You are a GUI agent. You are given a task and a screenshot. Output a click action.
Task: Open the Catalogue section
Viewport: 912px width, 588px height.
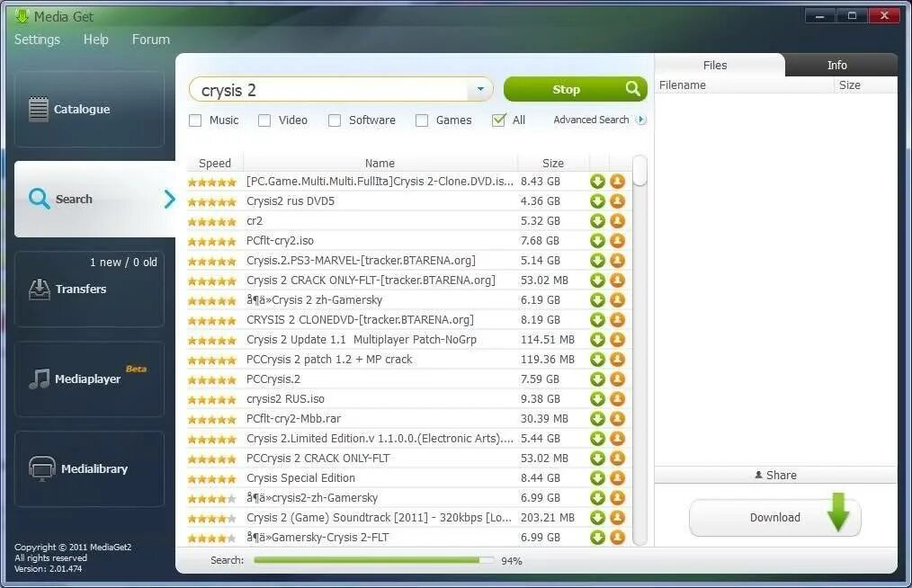tap(90, 110)
